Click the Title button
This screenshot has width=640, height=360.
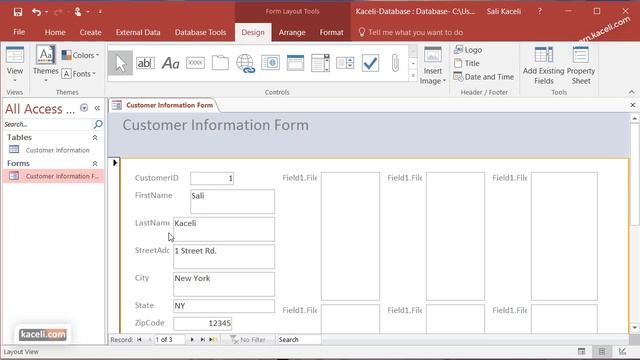pyautogui.click(x=467, y=63)
